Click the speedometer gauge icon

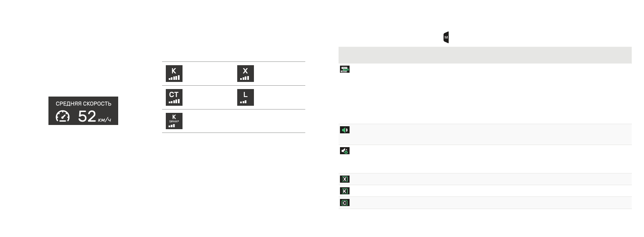[x=63, y=116]
